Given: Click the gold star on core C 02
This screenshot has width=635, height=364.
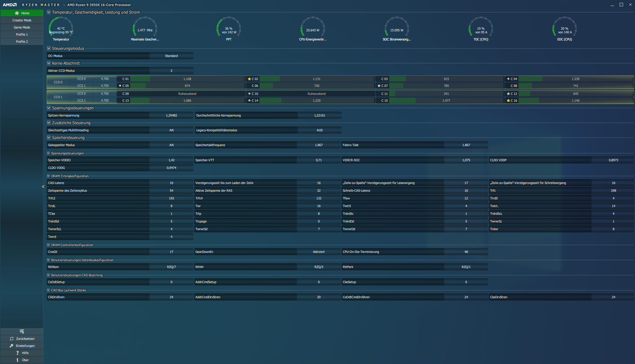Looking at the screenshot, I should click(x=249, y=79).
